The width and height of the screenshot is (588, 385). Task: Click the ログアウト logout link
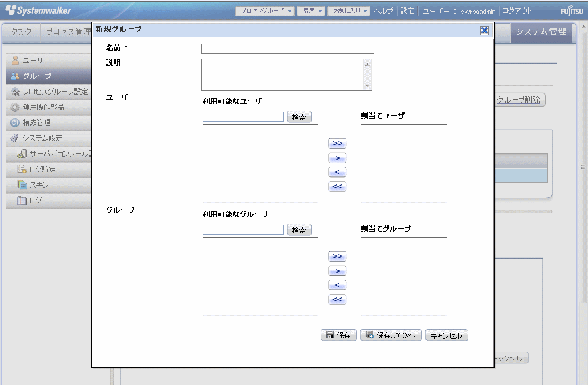pos(517,11)
